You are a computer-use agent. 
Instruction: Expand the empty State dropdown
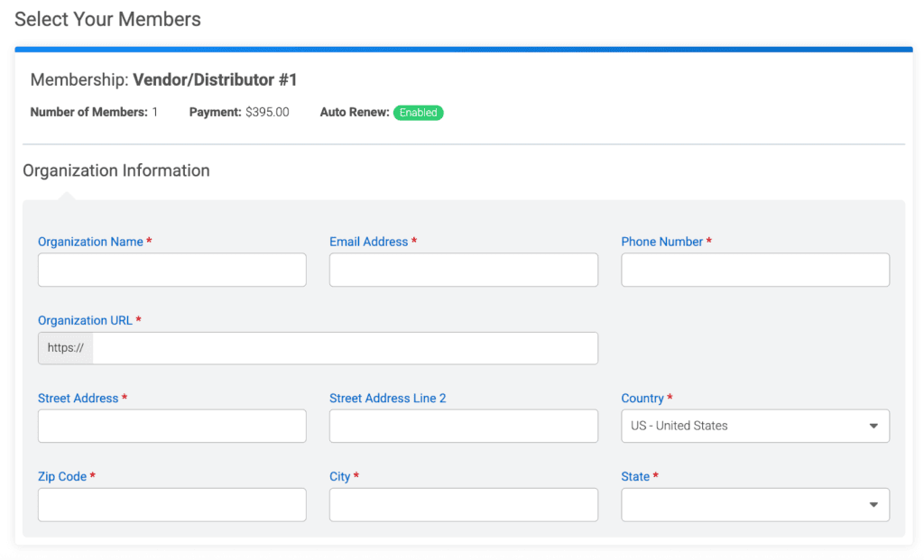754,504
